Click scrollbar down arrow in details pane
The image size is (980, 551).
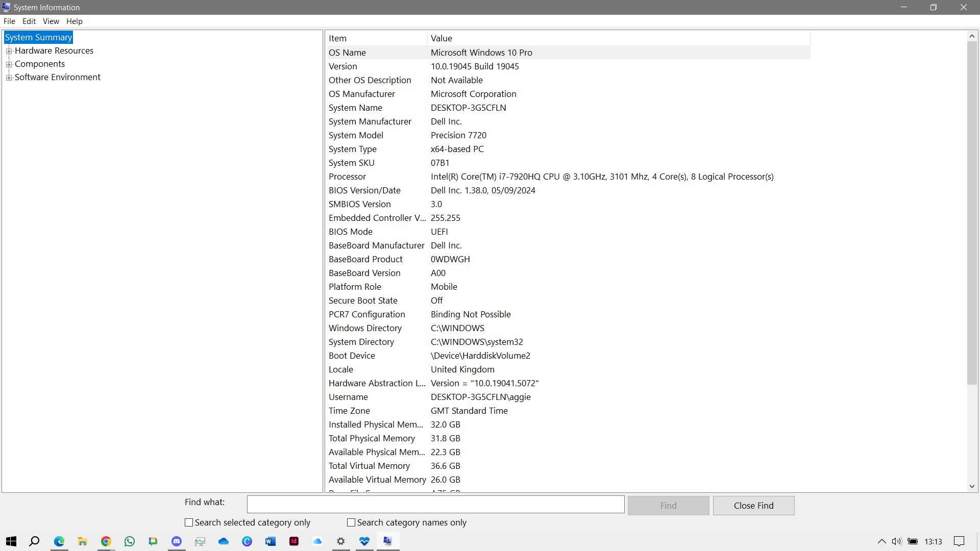972,487
